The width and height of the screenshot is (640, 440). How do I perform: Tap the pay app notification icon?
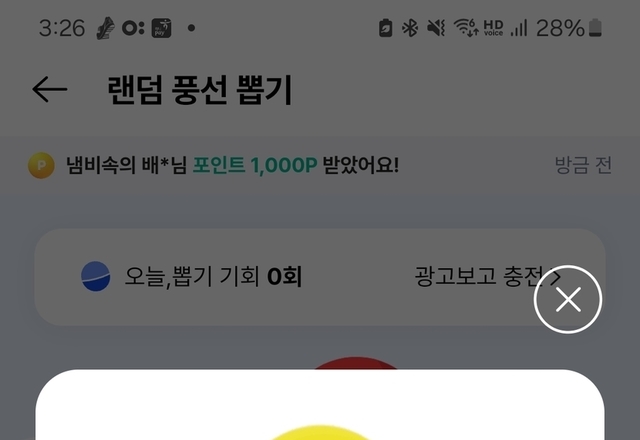click(x=161, y=28)
